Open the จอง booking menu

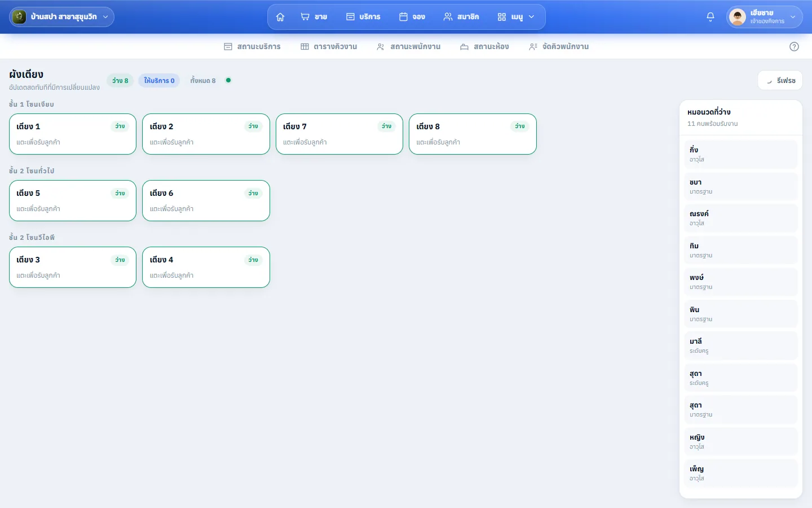pyautogui.click(x=412, y=17)
